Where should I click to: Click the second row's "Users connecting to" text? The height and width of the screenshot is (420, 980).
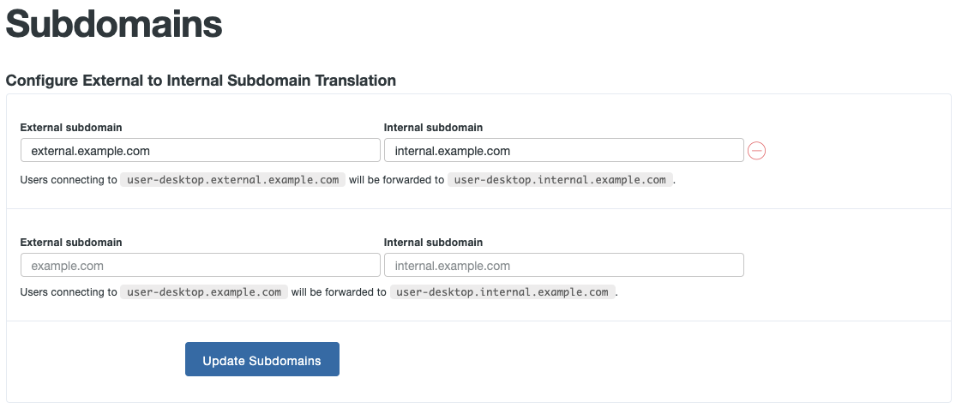pyautogui.click(x=69, y=292)
